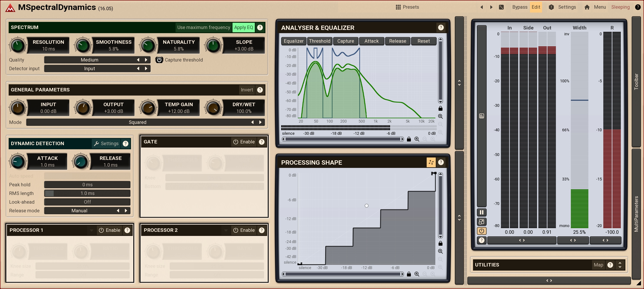Image resolution: width=644 pixels, height=289 pixels.
Task: Switch to the Equalizer tab
Action: coord(294,41)
